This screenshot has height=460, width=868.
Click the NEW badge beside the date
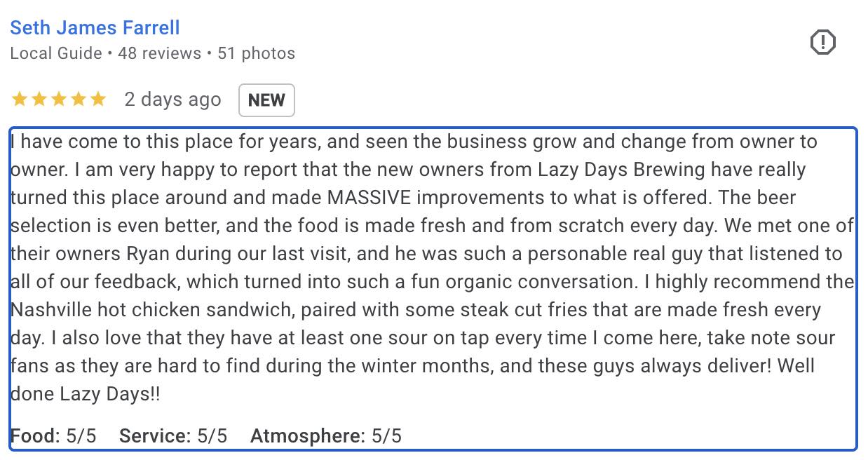click(266, 100)
